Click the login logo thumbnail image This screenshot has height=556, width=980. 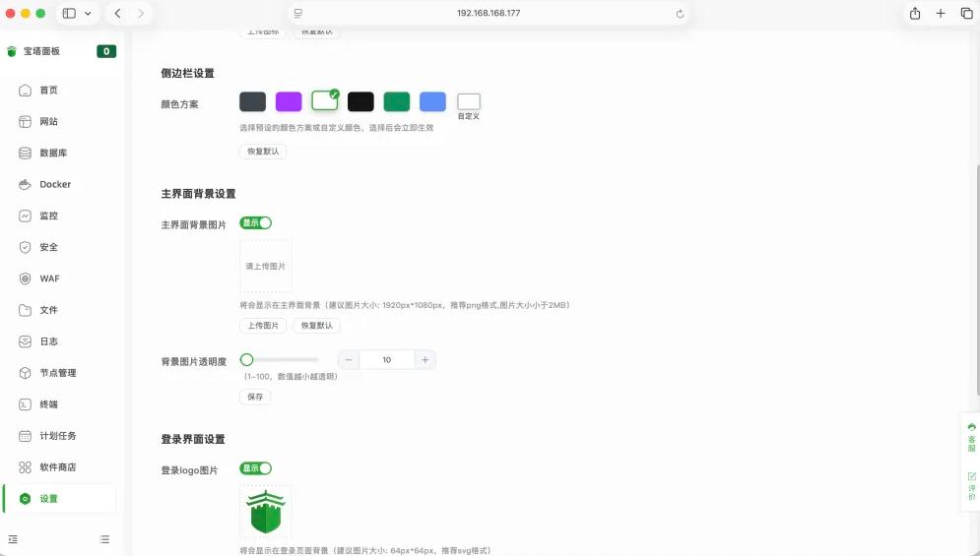point(266,511)
